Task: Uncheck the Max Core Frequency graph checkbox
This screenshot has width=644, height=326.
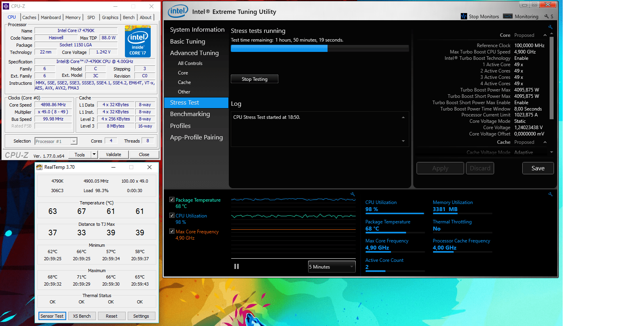Action: pyautogui.click(x=172, y=231)
